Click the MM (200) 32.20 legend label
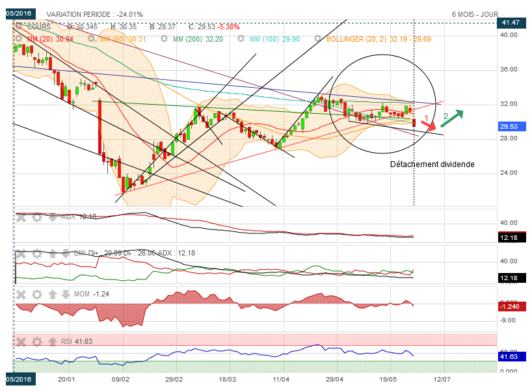Screen dimensions: 532x392 (198, 39)
